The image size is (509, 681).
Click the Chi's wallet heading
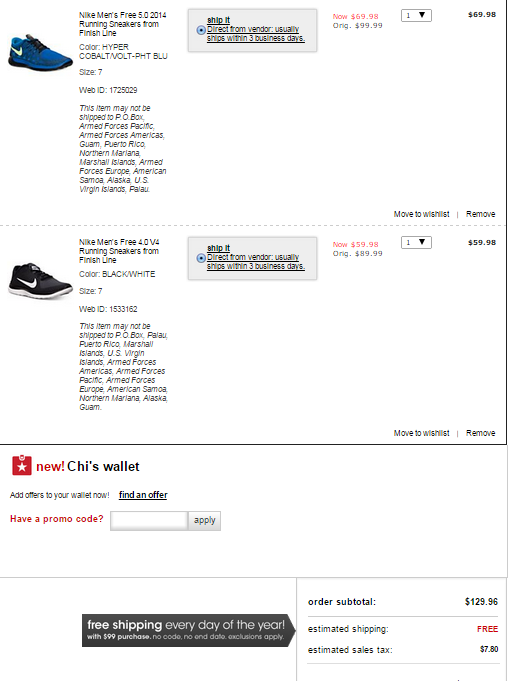(103, 466)
